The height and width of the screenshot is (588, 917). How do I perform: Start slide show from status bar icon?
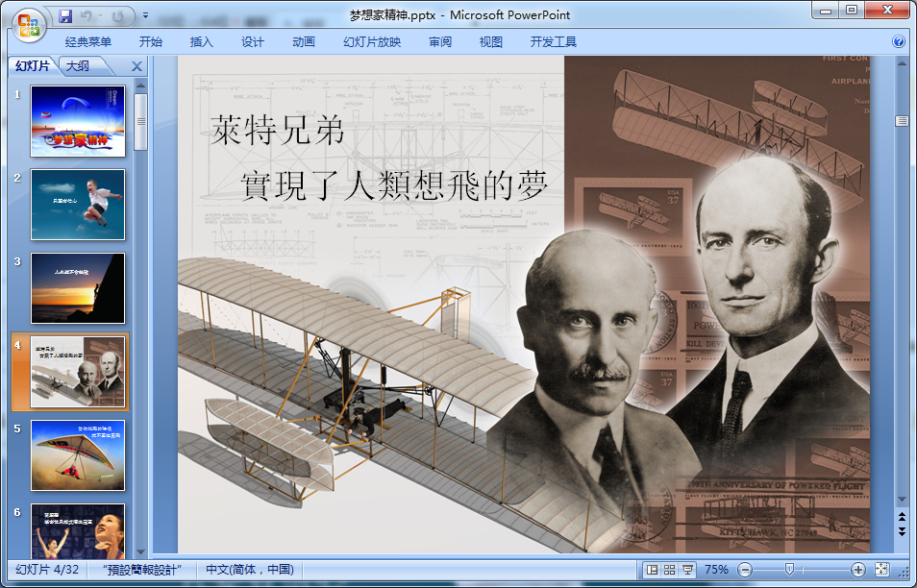coord(688,570)
